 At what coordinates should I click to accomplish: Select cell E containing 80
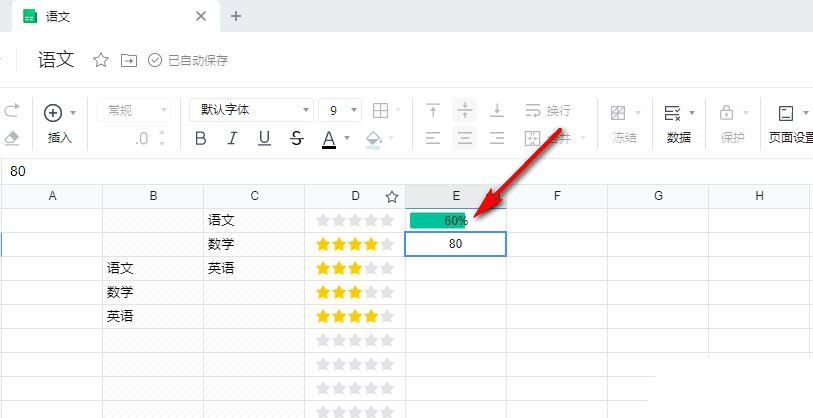coord(455,243)
